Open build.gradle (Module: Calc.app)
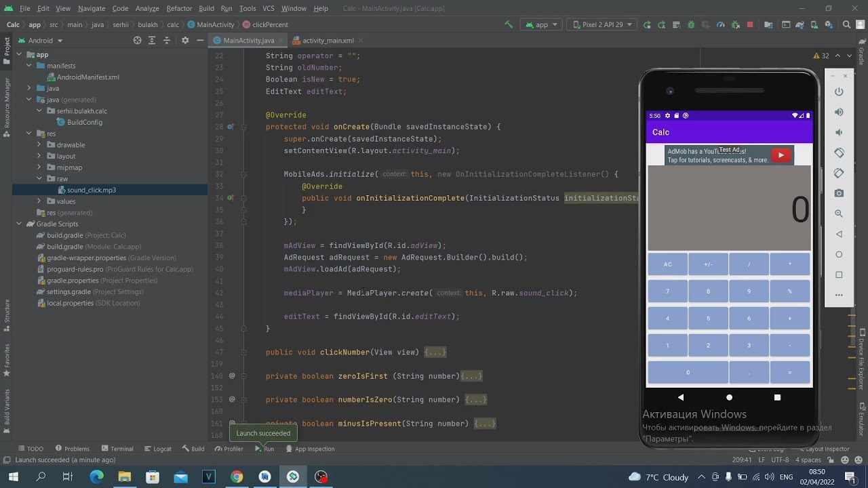This screenshot has height=488, width=868. click(88, 247)
